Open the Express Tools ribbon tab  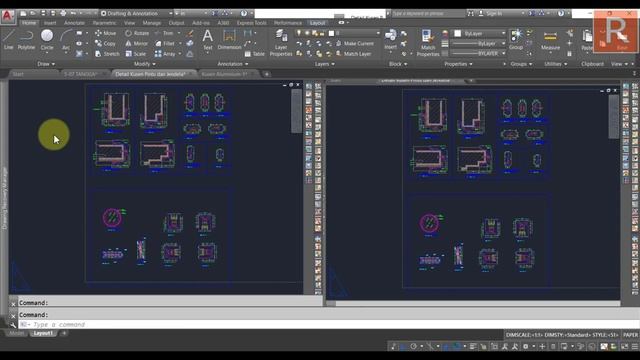tap(251, 23)
